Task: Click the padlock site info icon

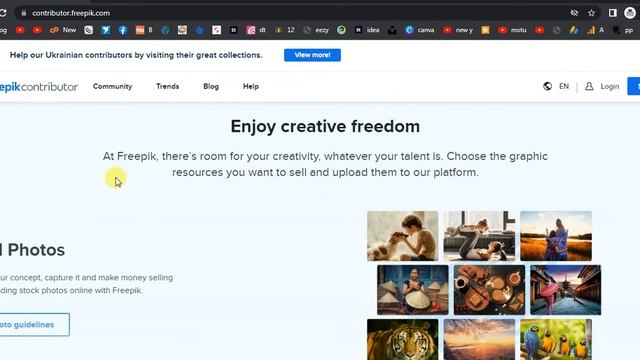Action: click(24, 13)
